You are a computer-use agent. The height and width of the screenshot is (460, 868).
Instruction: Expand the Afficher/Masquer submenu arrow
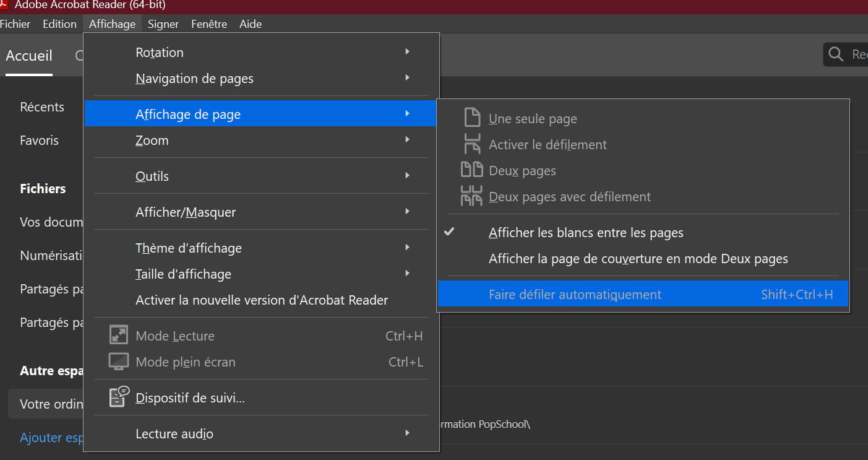407,211
